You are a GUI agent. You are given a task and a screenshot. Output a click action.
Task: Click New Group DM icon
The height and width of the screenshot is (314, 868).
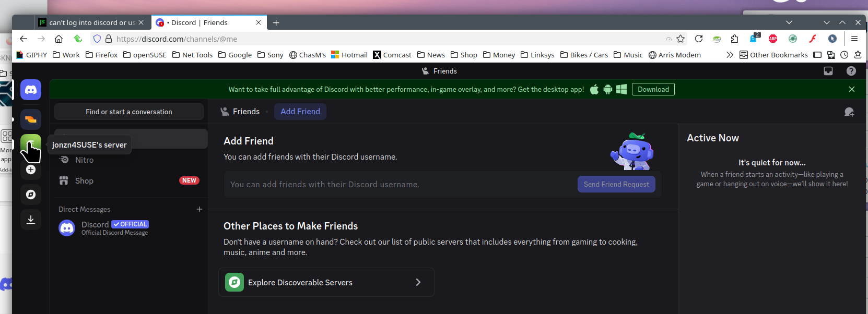pyautogui.click(x=849, y=112)
